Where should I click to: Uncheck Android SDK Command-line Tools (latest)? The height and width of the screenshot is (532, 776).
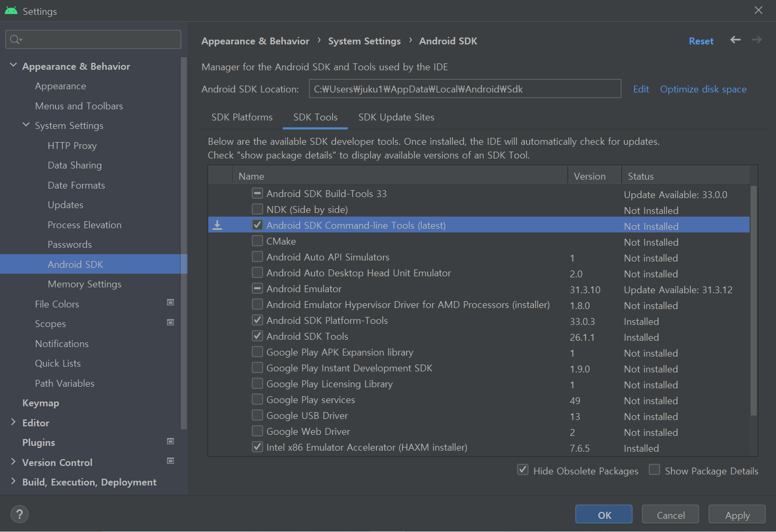257,225
